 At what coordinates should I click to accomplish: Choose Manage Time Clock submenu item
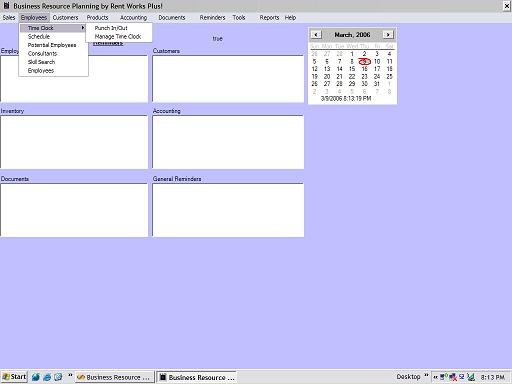coord(118,37)
